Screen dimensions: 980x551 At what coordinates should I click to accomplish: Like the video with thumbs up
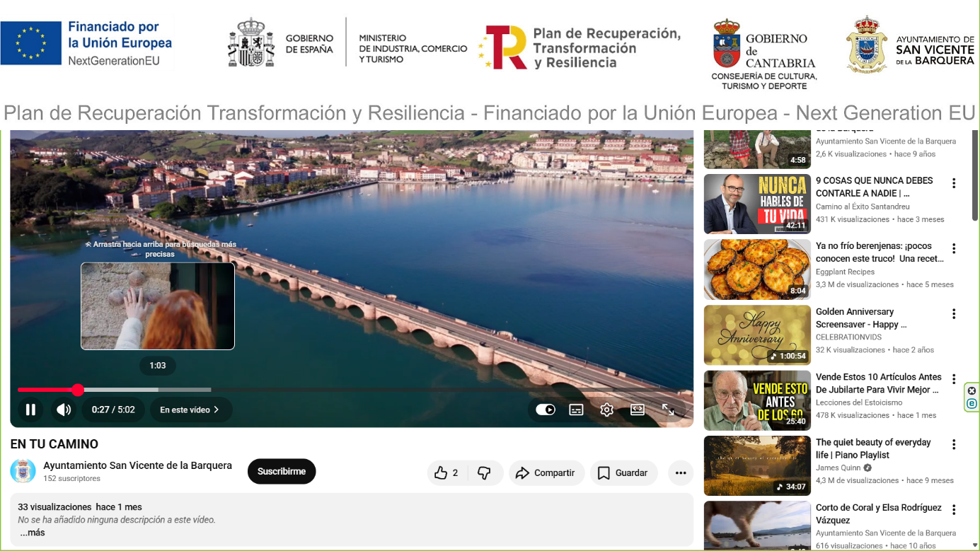446,473
